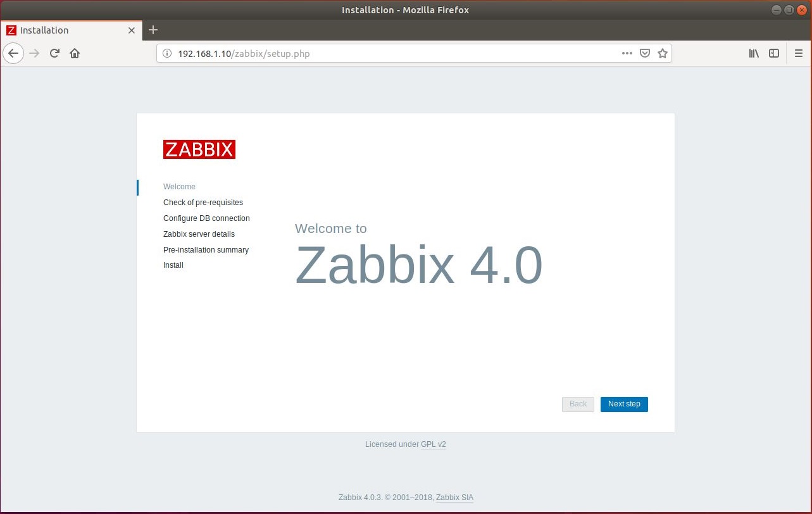The height and width of the screenshot is (514, 812).
Task: Close the Installation tab
Action: pos(132,30)
